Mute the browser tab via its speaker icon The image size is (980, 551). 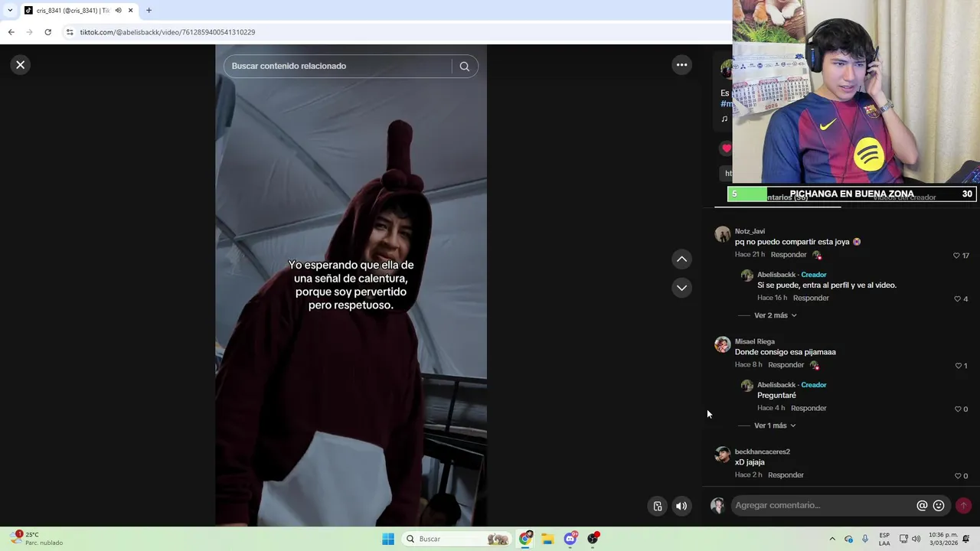[x=118, y=11]
